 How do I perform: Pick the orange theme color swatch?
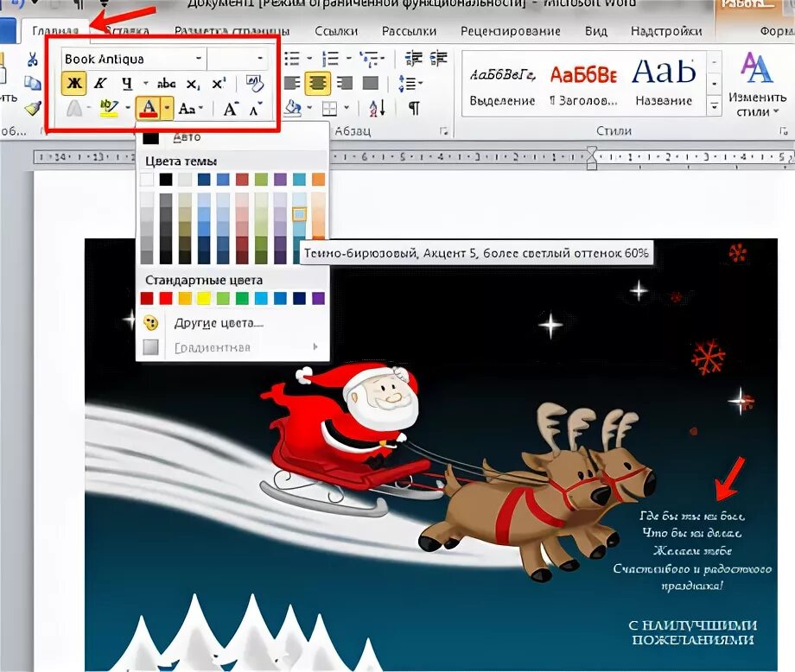[x=318, y=180]
